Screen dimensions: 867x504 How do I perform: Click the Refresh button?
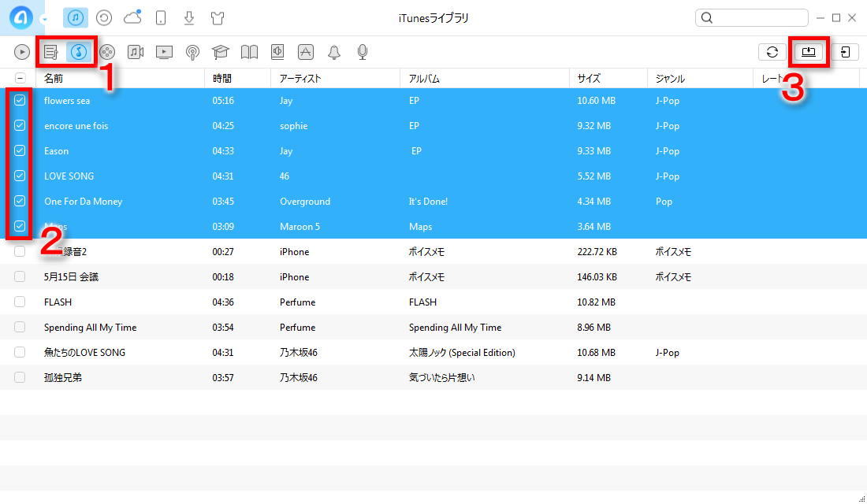click(x=772, y=52)
